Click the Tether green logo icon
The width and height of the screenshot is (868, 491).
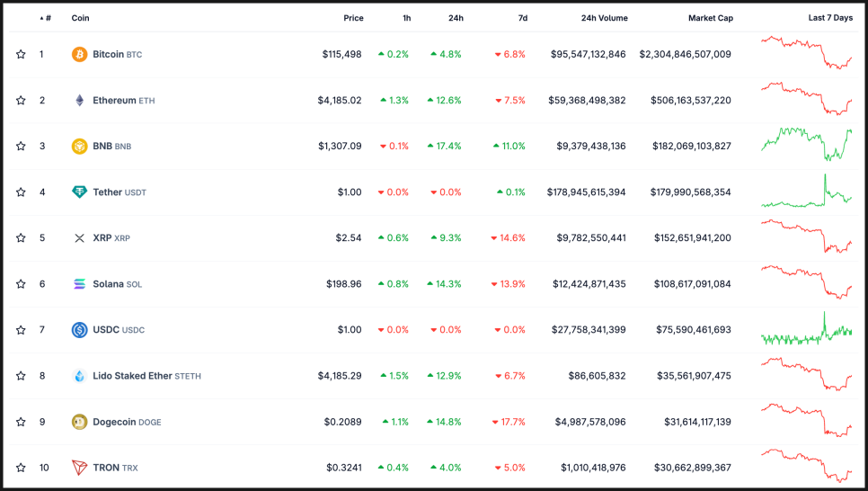(79, 192)
